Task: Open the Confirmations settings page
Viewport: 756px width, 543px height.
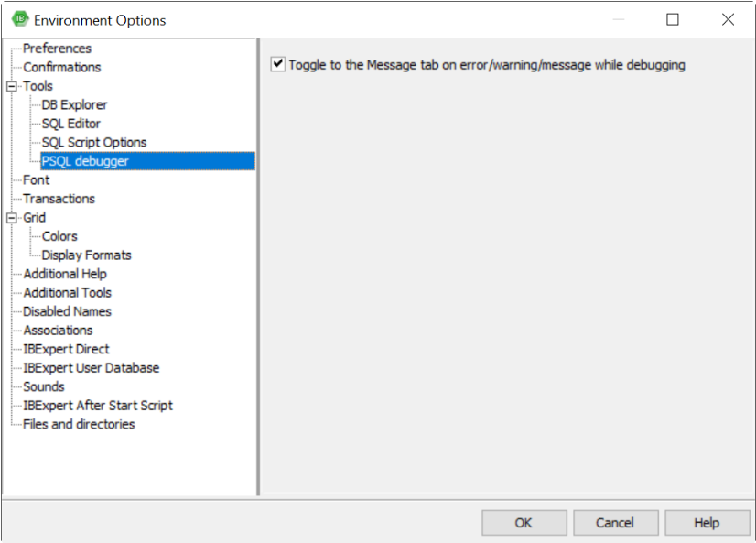Action: (61, 67)
